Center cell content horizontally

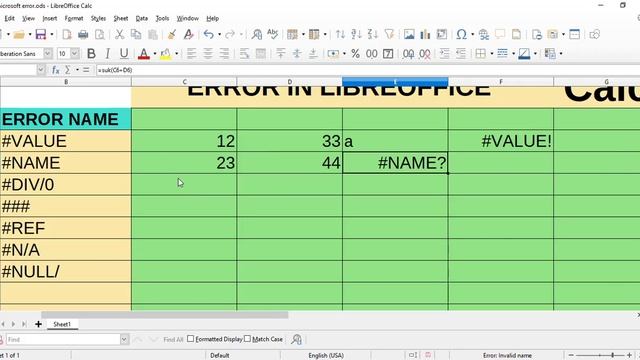(208, 54)
